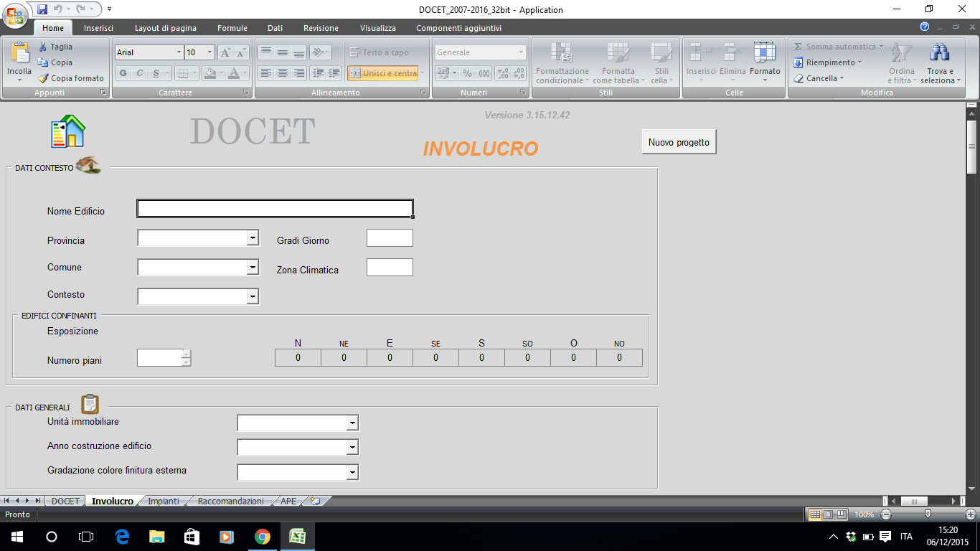Viewport: 980px width, 551px height.
Task: Copy selection with Copia
Action: click(x=55, y=62)
